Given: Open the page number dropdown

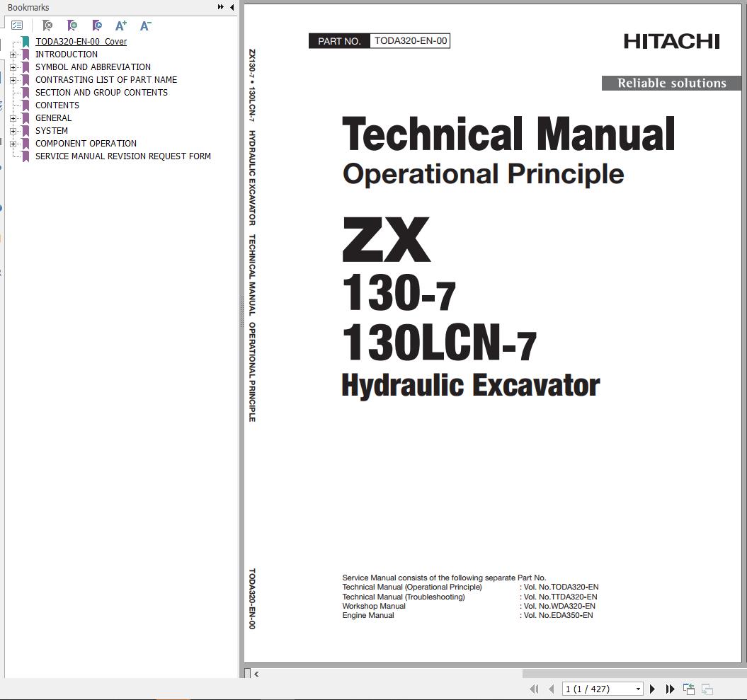Looking at the screenshot, I should (x=638, y=689).
